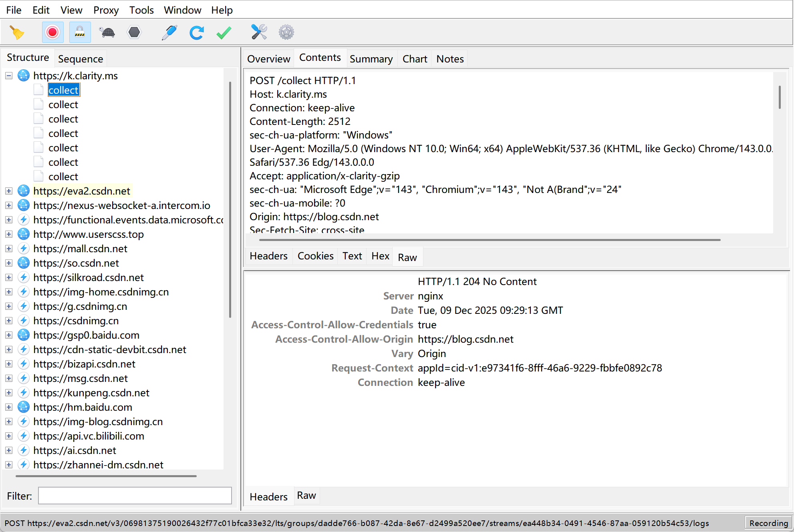Collapse the https://k.clarity.ms node

click(x=9, y=76)
